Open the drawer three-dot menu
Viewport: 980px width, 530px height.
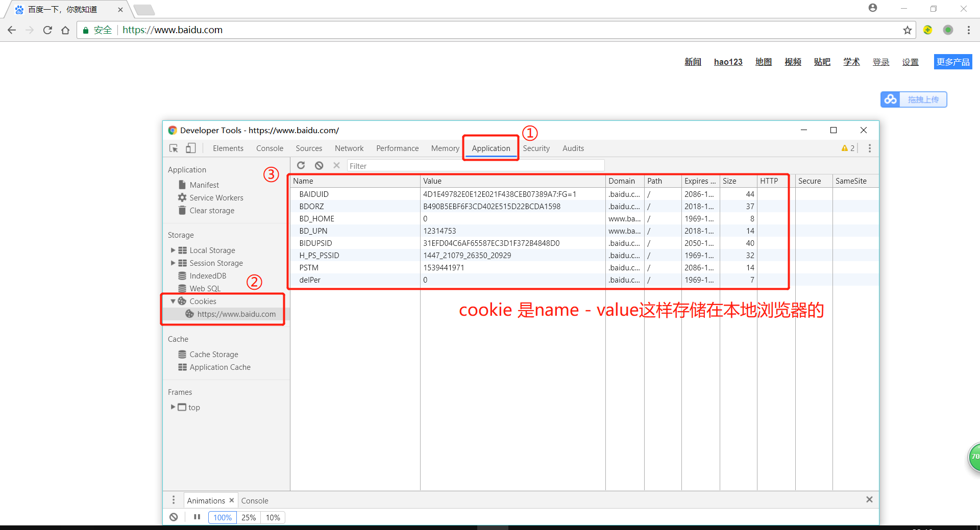(x=174, y=500)
